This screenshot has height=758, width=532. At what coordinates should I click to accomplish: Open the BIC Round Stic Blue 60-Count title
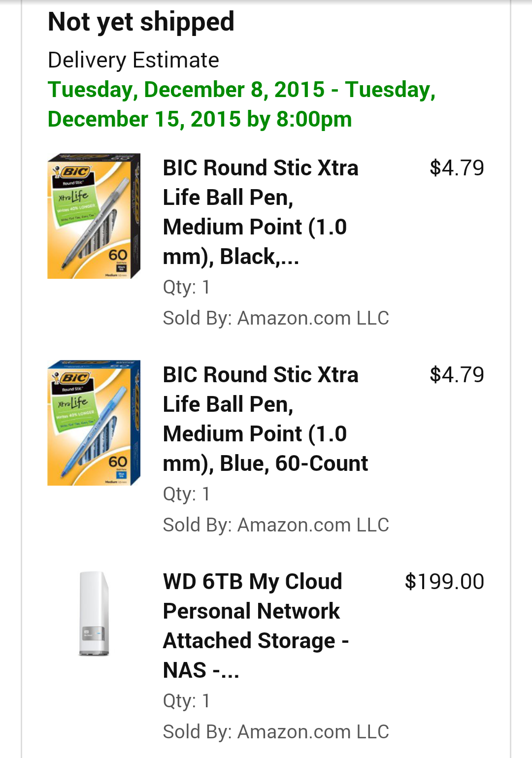(x=265, y=419)
